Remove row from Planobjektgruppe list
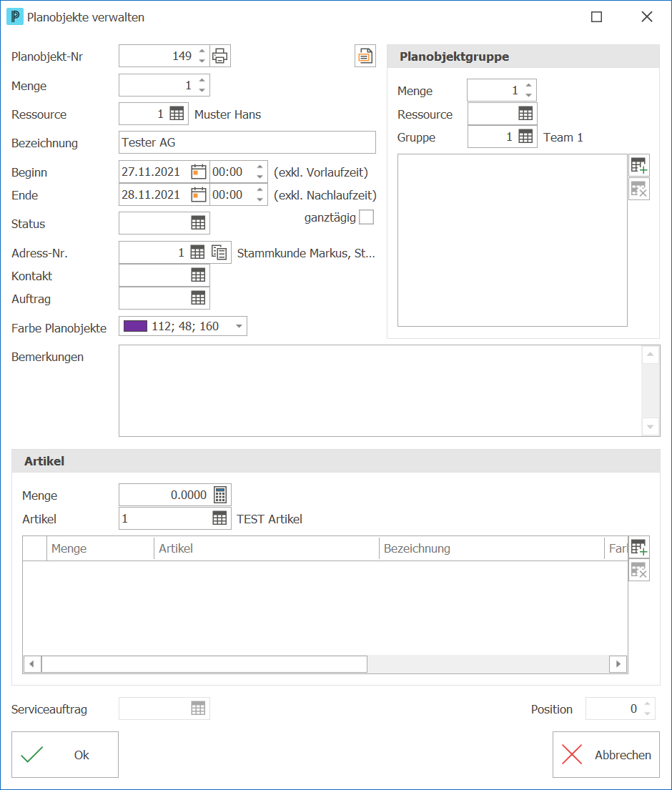Image resolution: width=672 pixels, height=790 pixels. 638,189
